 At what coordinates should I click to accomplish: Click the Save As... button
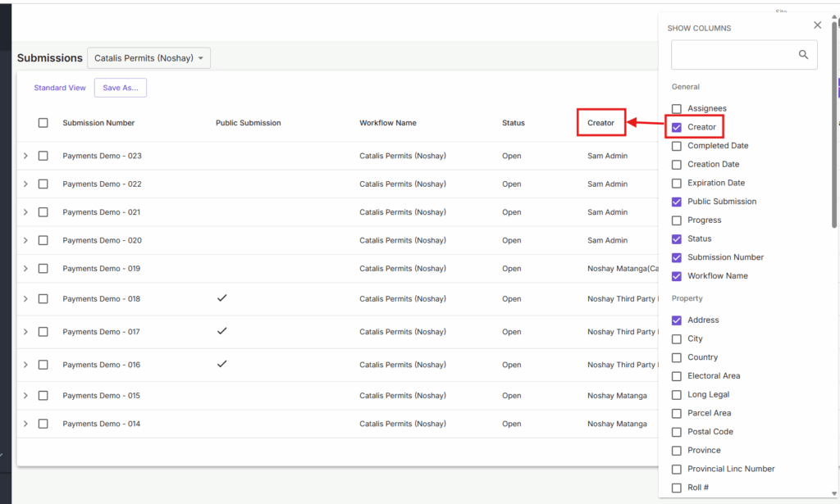click(121, 88)
